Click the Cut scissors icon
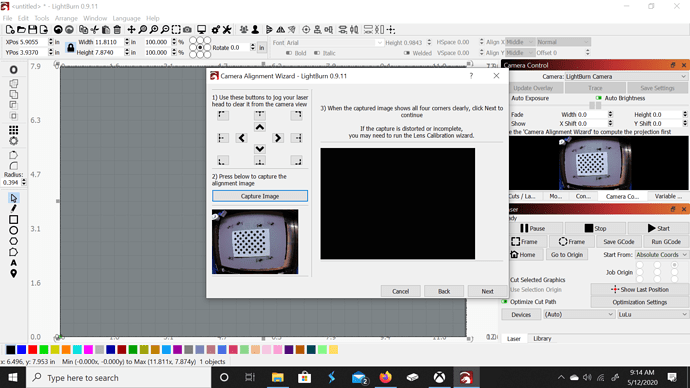Image resolution: width=690 pixels, height=388 pixels. click(95, 29)
